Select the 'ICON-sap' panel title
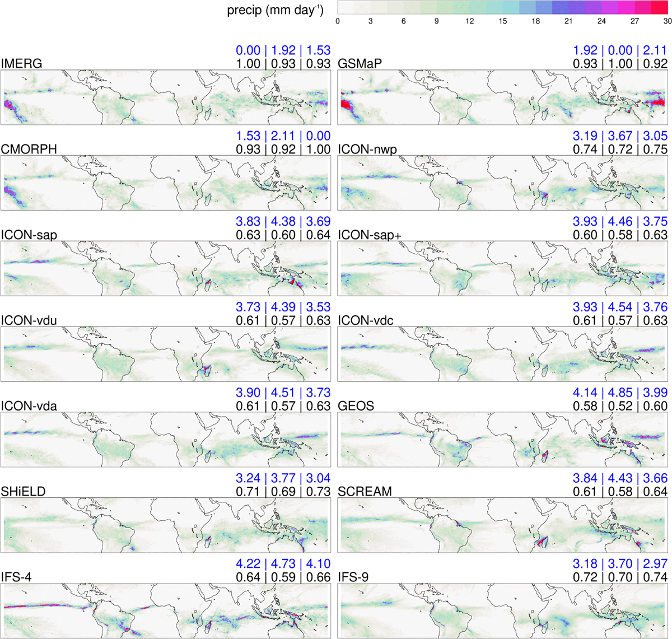The height and width of the screenshot is (639, 672). tap(30, 235)
